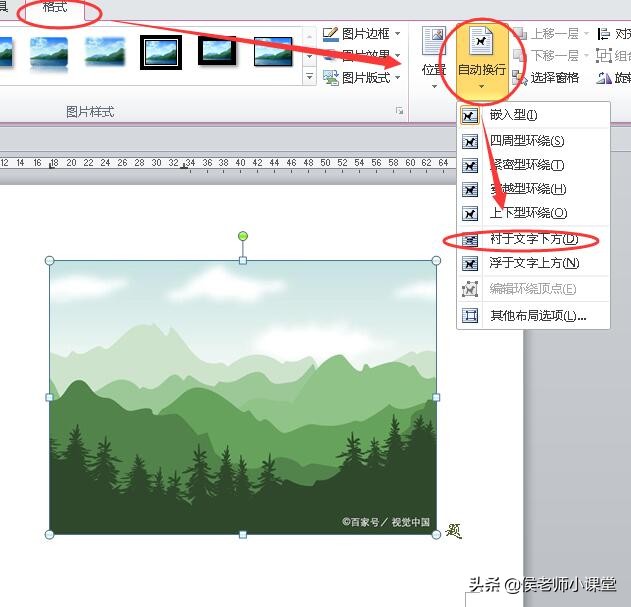631x607 pixels.
Task: Apply the soft edge picture style thumbnail
Action: click(x=105, y=52)
